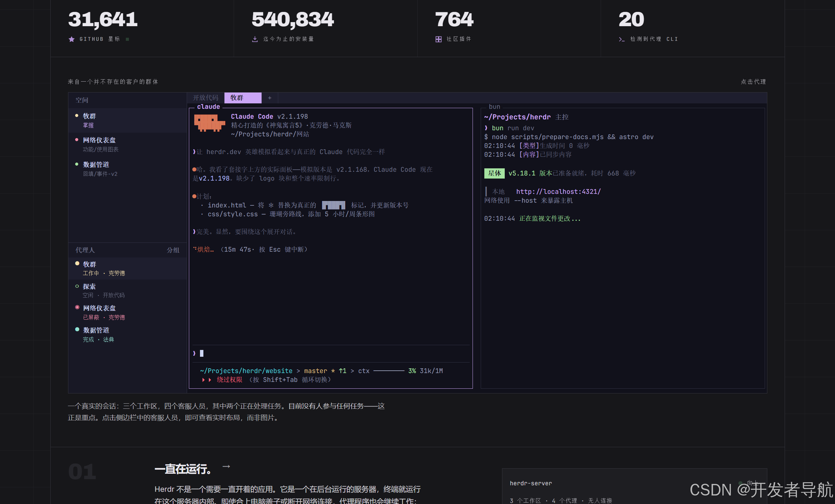Screen dimensions: 835x504
Task: Click the 点击代理 hint label
Action: (x=753, y=82)
